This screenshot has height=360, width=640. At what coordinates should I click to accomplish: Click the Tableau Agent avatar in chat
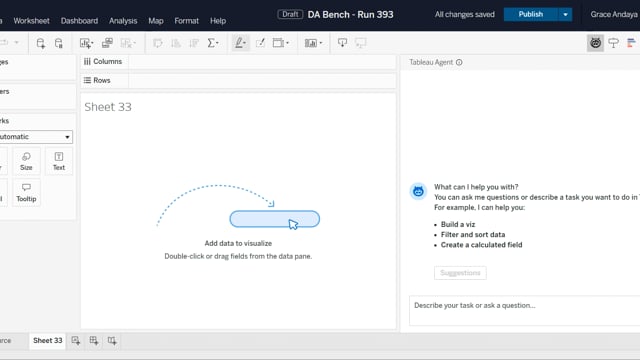coord(418,191)
